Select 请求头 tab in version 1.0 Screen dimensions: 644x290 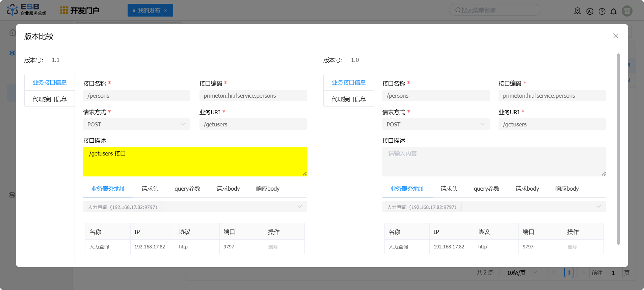tap(449, 189)
